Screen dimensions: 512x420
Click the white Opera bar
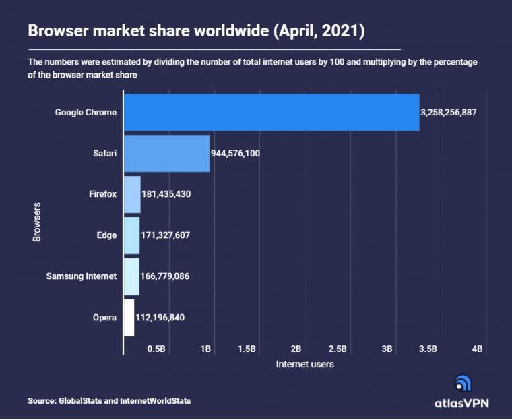(129, 318)
